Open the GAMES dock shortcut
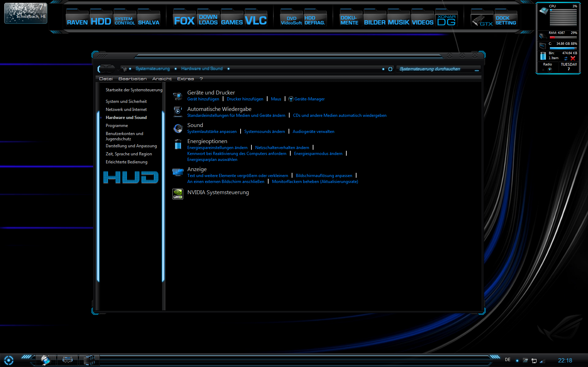 click(232, 18)
